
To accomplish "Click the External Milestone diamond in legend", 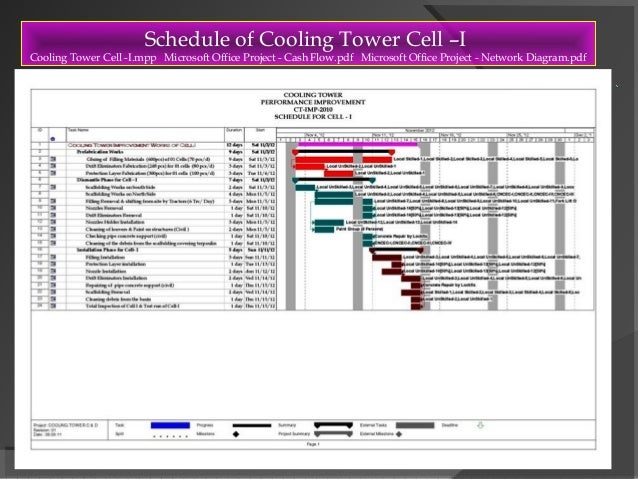I will coord(399,434).
